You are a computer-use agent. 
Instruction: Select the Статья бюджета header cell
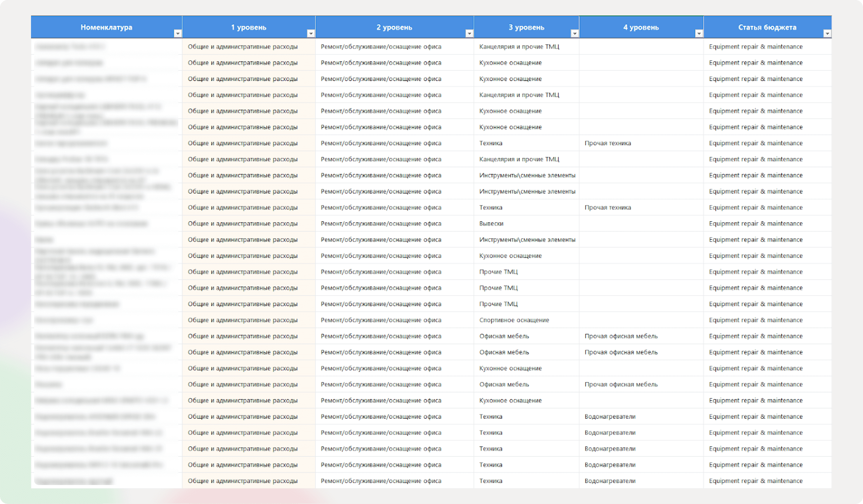pyautogui.click(x=767, y=27)
